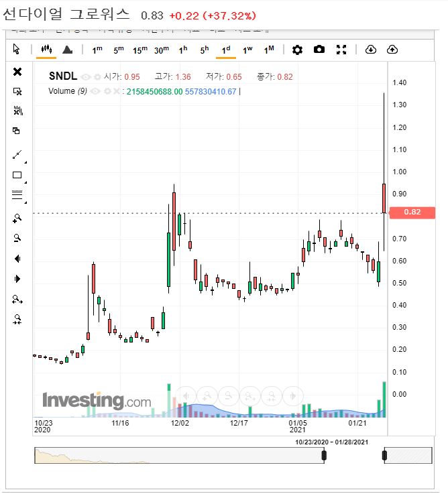This screenshot has width=448, height=500.
Task: Click the left handle of range slider
Action: coord(324,455)
